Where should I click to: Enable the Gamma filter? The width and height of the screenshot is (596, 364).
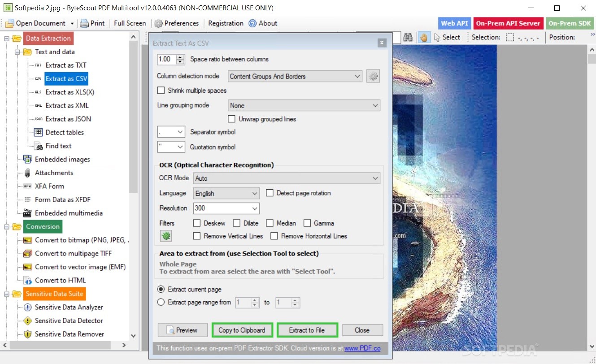[307, 223]
